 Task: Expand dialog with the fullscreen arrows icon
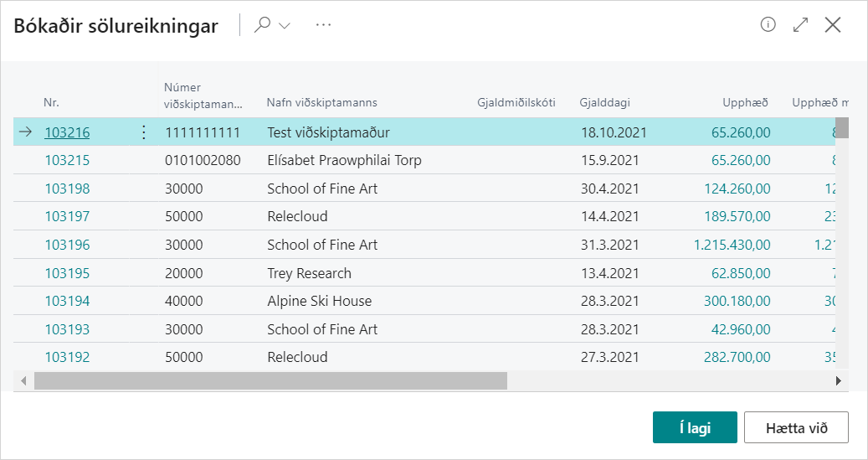[800, 25]
